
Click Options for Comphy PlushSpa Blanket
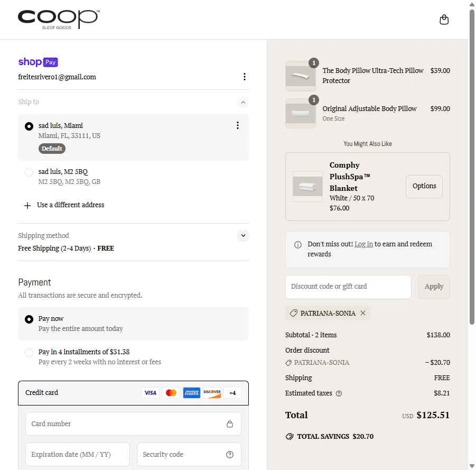click(x=424, y=187)
